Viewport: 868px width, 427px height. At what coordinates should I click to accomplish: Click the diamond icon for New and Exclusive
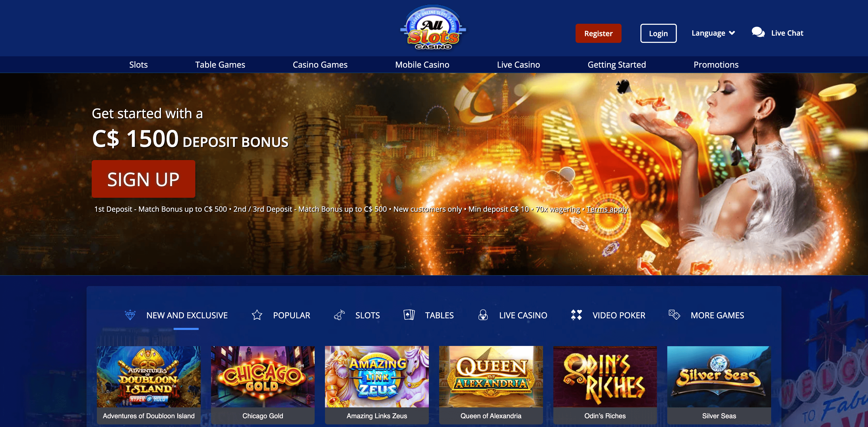130,315
